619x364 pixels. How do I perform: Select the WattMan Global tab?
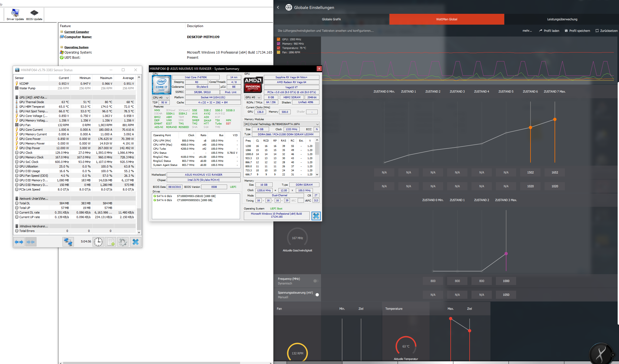pos(447,19)
